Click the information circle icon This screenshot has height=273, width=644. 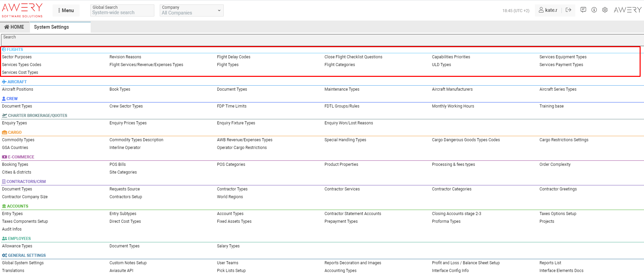pos(594,10)
